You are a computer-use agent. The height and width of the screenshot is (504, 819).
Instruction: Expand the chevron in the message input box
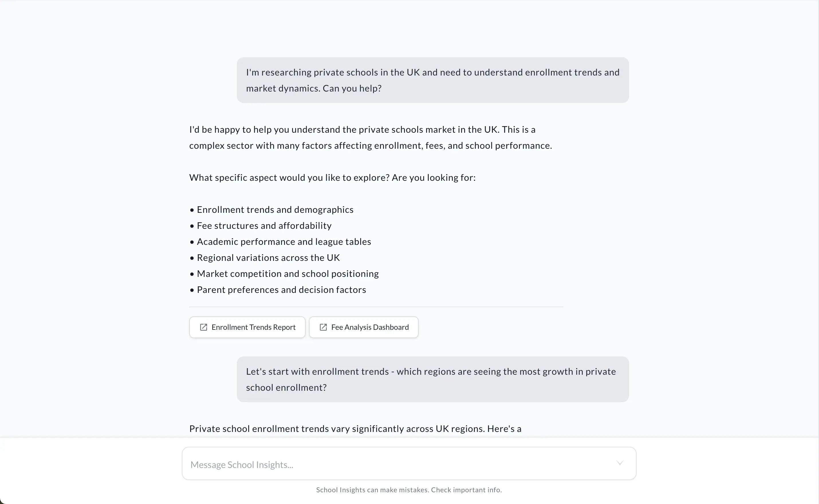click(x=619, y=463)
